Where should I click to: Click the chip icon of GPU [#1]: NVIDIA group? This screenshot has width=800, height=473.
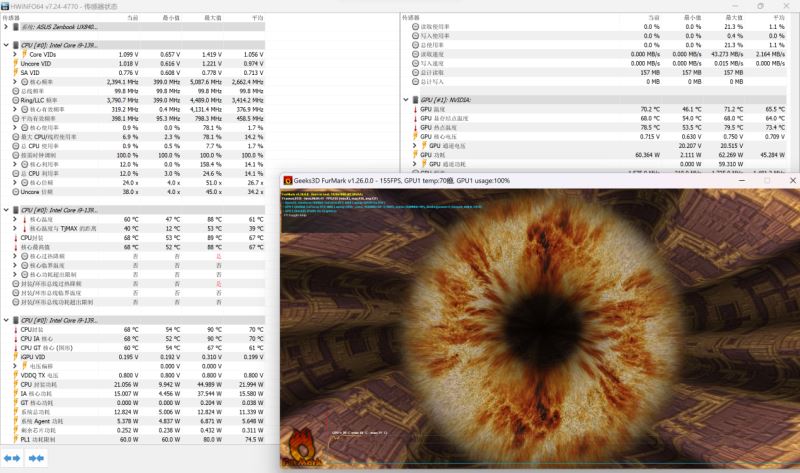[415, 100]
